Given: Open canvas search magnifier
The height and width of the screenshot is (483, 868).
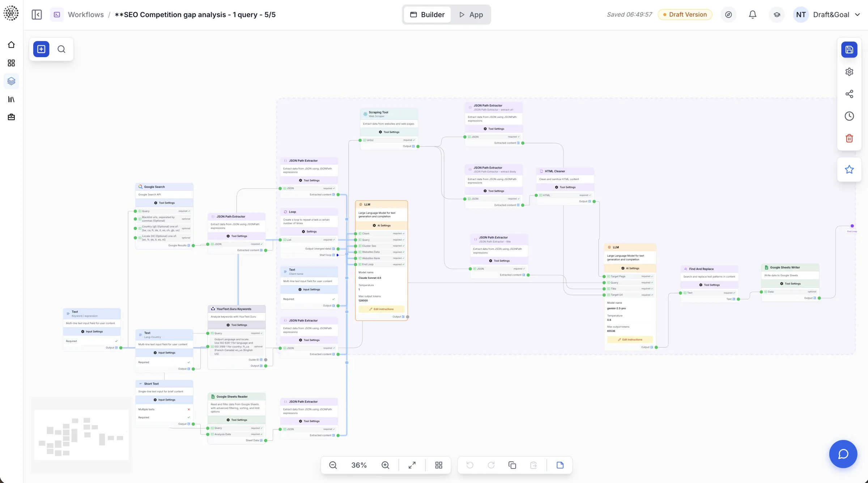Looking at the screenshot, I should [x=61, y=49].
